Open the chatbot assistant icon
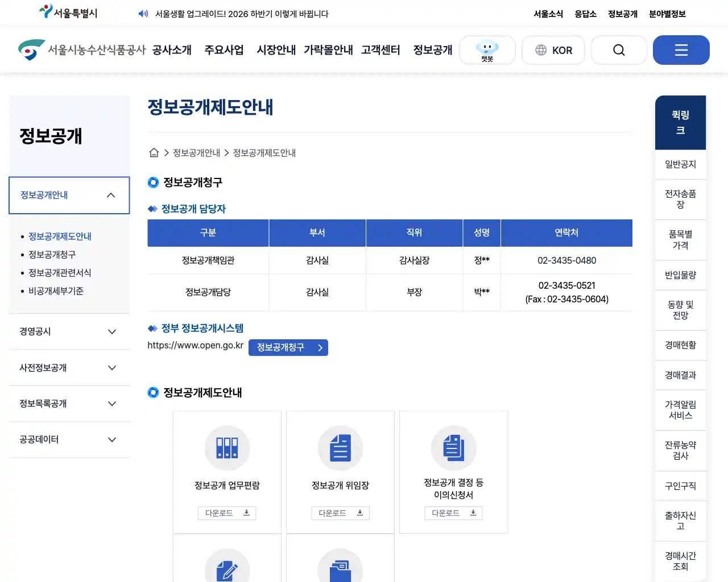This screenshot has height=582, width=728. tap(487, 50)
